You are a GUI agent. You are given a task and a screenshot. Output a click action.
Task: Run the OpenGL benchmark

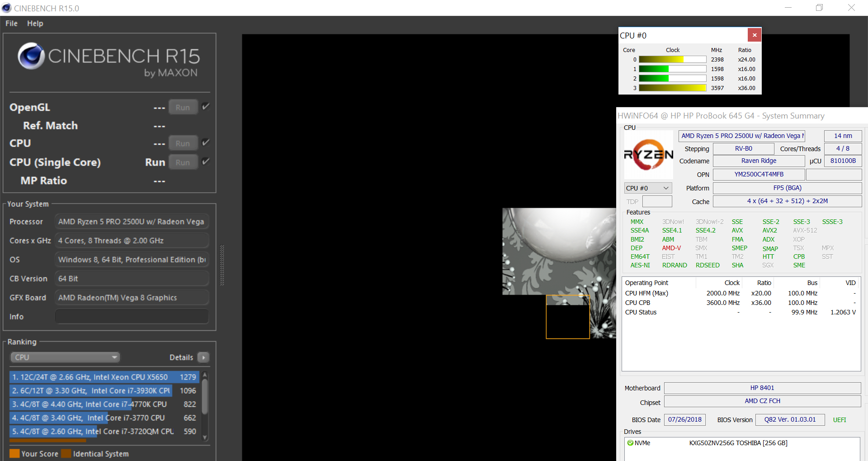click(183, 107)
